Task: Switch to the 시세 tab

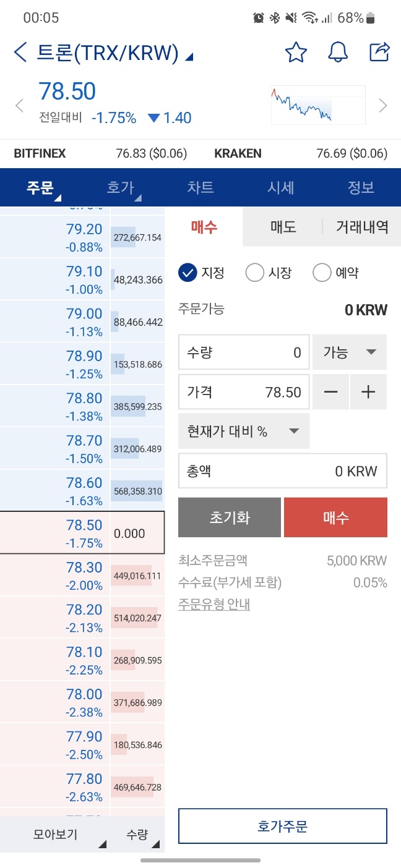Action: 280,187
